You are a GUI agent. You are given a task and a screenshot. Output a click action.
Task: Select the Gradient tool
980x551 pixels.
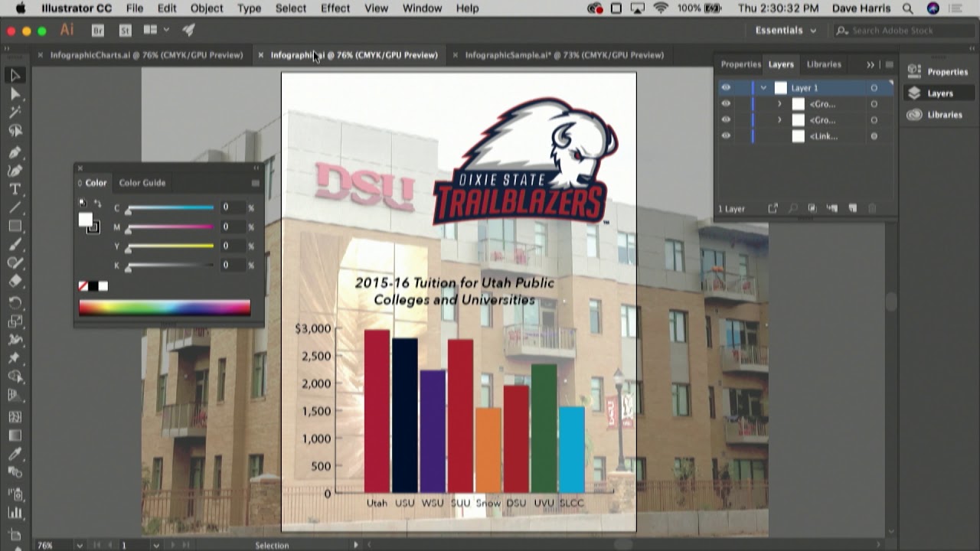tap(15, 435)
